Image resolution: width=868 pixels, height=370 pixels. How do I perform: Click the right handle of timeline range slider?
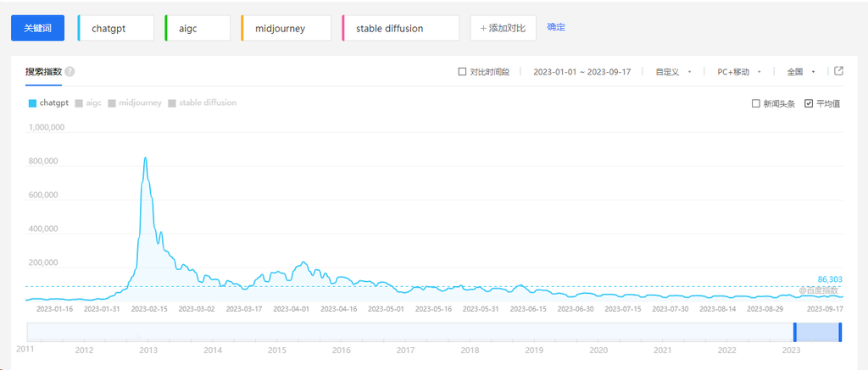pyautogui.click(x=840, y=332)
